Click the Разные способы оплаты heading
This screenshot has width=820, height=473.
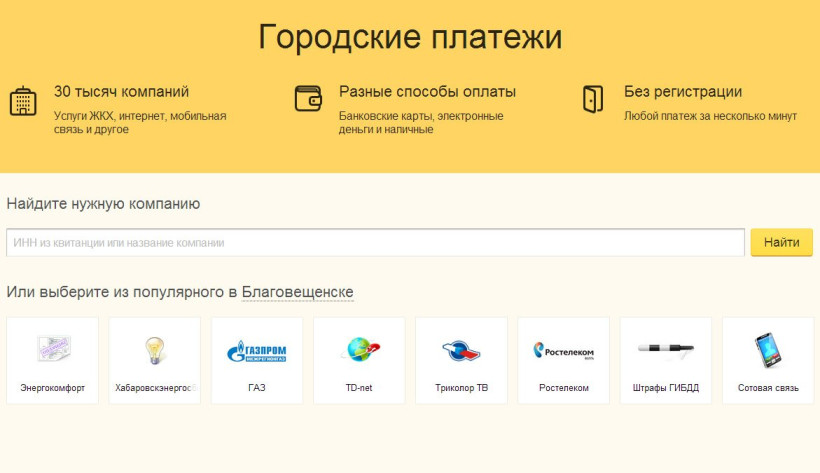(x=427, y=92)
